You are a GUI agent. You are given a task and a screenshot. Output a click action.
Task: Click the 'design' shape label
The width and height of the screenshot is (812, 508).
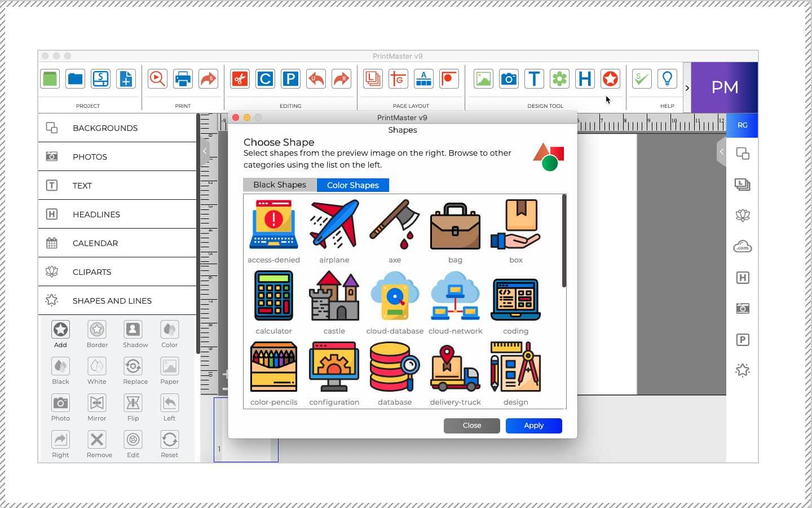[516, 402]
